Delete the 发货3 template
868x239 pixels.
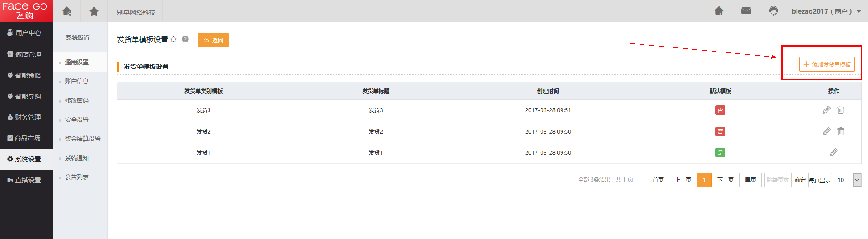pos(841,110)
